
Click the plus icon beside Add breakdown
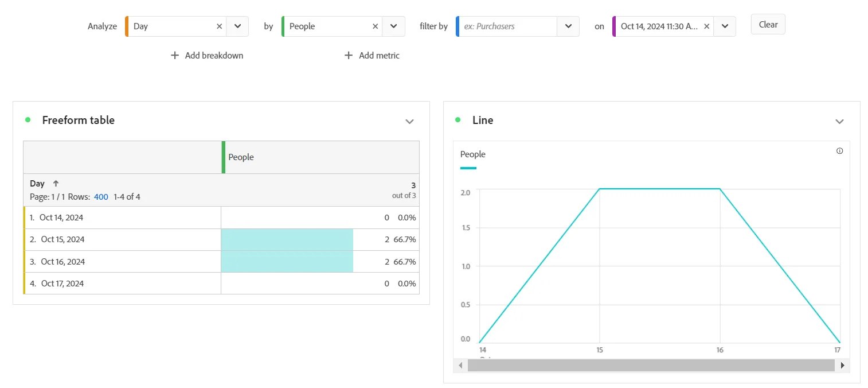coord(175,56)
